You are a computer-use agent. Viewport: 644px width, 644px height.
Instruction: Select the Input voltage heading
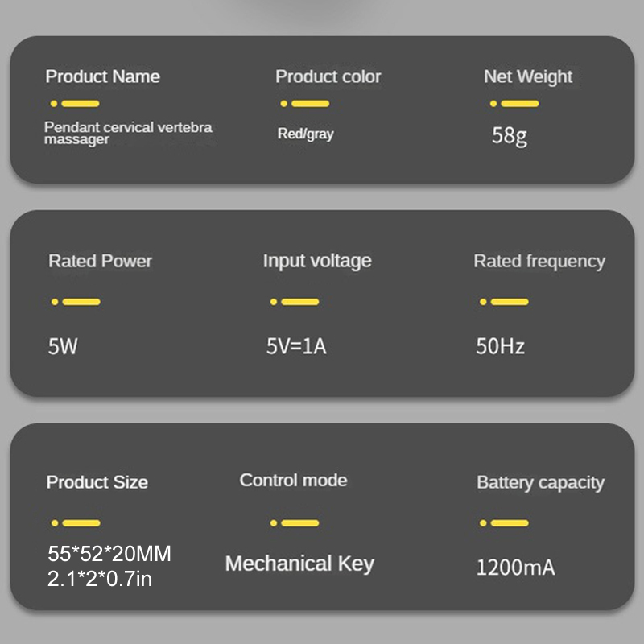tap(317, 261)
